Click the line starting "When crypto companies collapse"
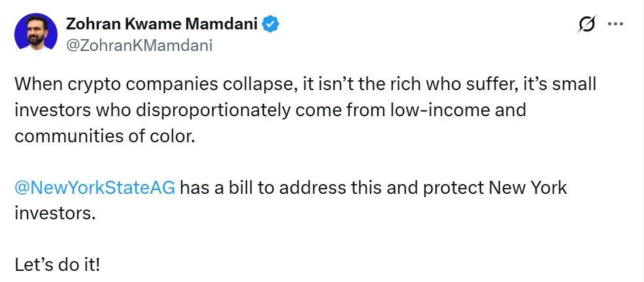The width and height of the screenshot is (644, 282). click(x=305, y=84)
